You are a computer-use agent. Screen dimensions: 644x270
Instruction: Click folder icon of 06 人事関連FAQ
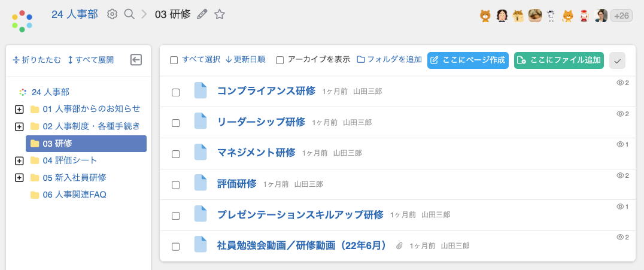[35, 195]
